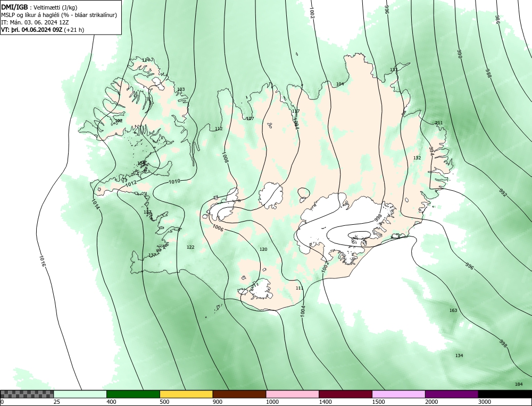Click the CAPE value 103 in the Westfjords
The image size is (532, 406).
point(181,89)
